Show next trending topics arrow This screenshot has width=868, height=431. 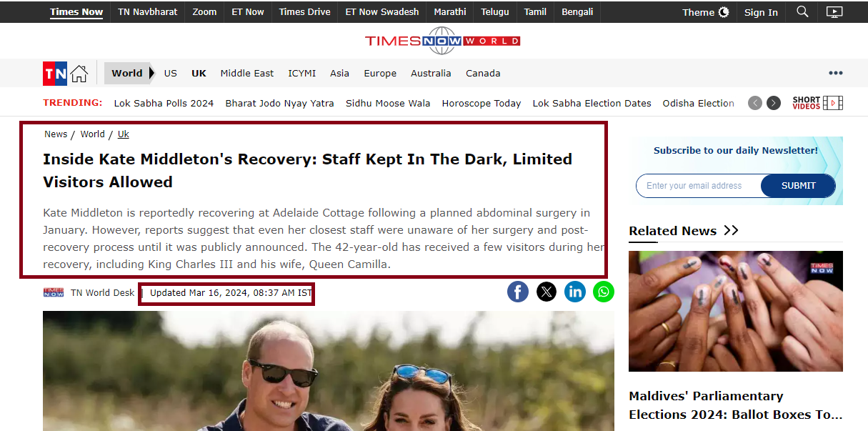pyautogui.click(x=774, y=103)
